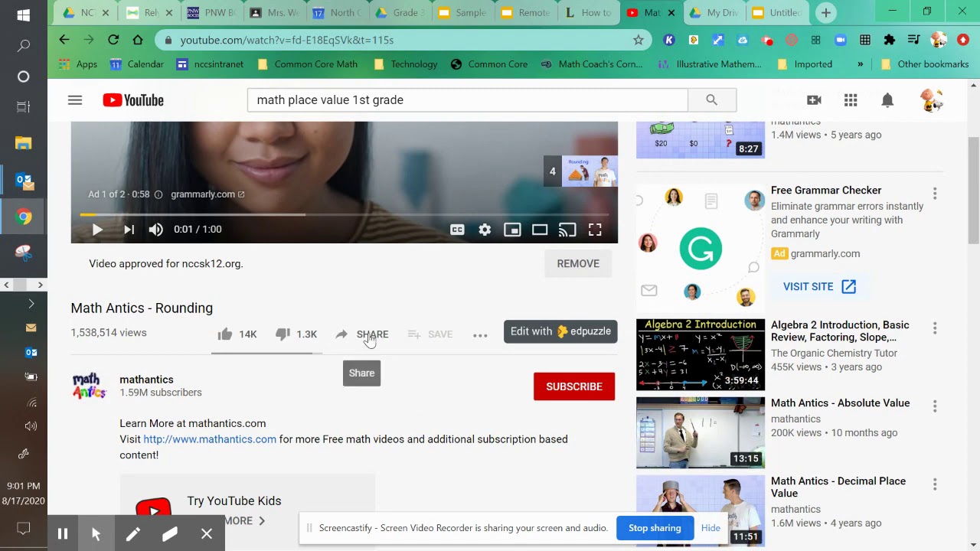Open the Other bookmarks folder
Screen dimensions: 980x551
925,64
